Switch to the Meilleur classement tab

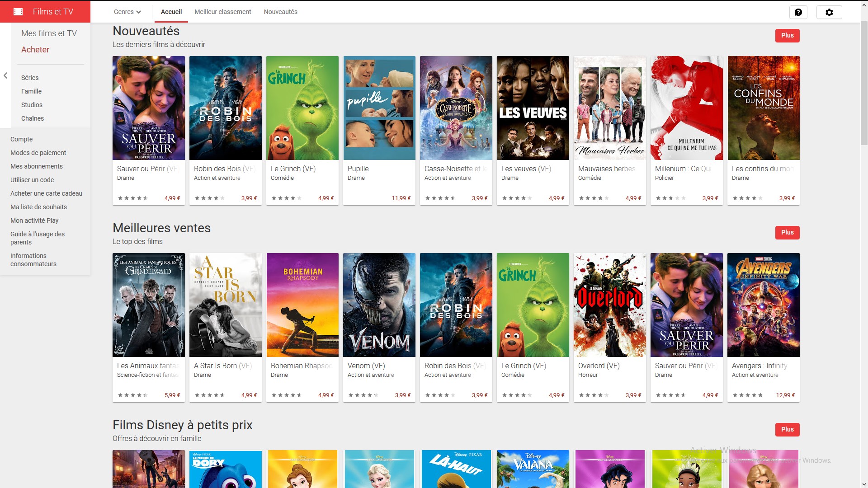222,12
